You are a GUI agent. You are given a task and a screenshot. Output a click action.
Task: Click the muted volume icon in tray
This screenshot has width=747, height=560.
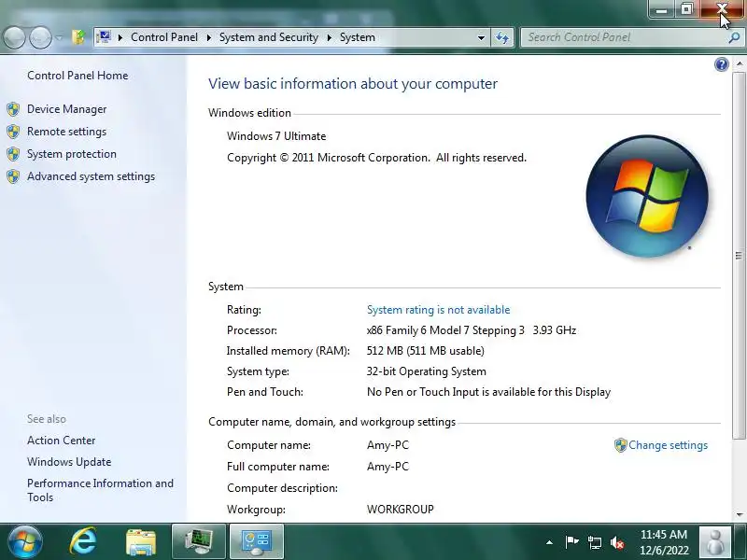click(x=618, y=542)
